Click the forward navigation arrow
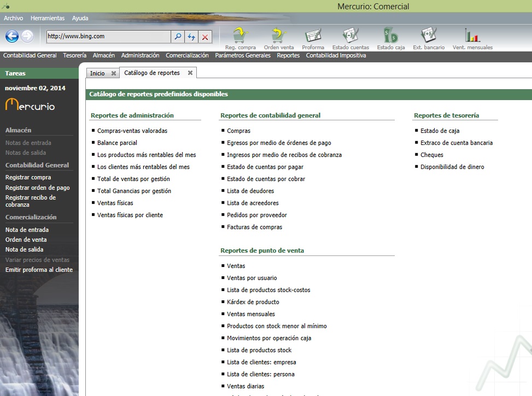532x396 pixels. pos(27,37)
